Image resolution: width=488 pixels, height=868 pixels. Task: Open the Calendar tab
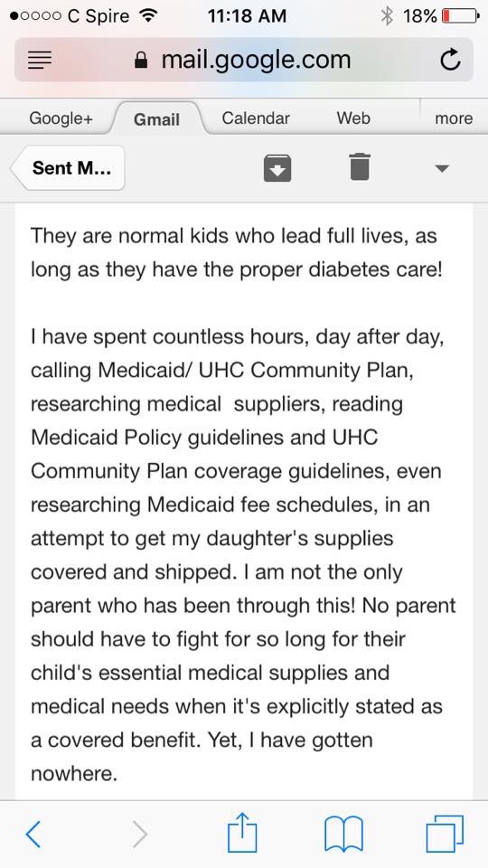tap(256, 118)
